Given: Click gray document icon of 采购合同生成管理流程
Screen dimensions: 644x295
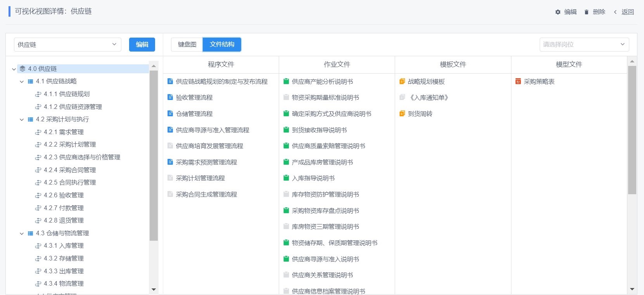Looking at the screenshot, I should (x=170, y=194).
